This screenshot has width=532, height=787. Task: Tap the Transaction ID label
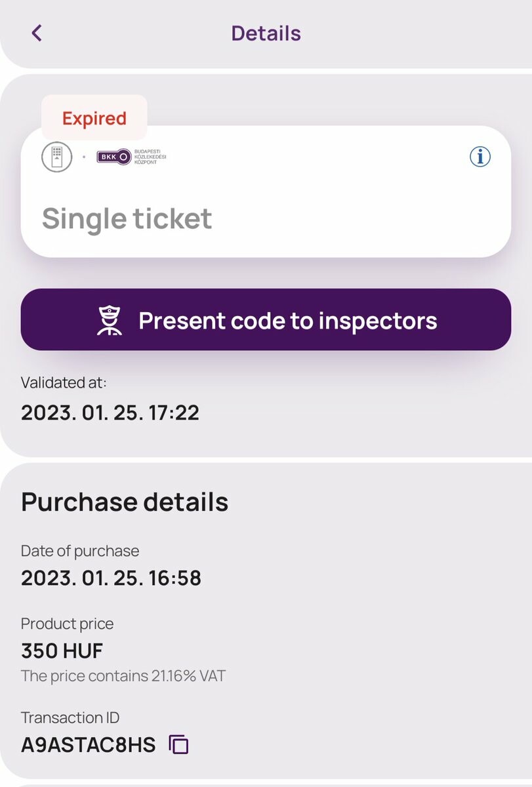point(70,717)
